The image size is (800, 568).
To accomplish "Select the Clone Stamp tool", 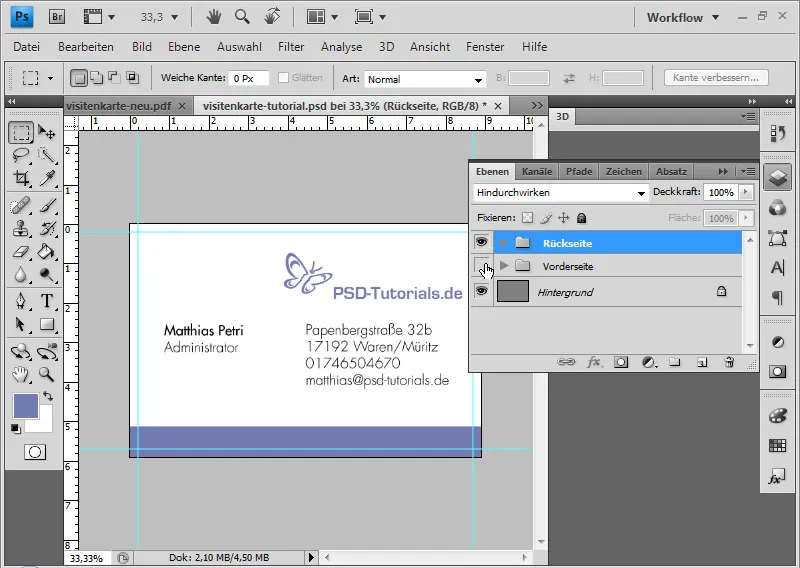I will click(x=21, y=229).
